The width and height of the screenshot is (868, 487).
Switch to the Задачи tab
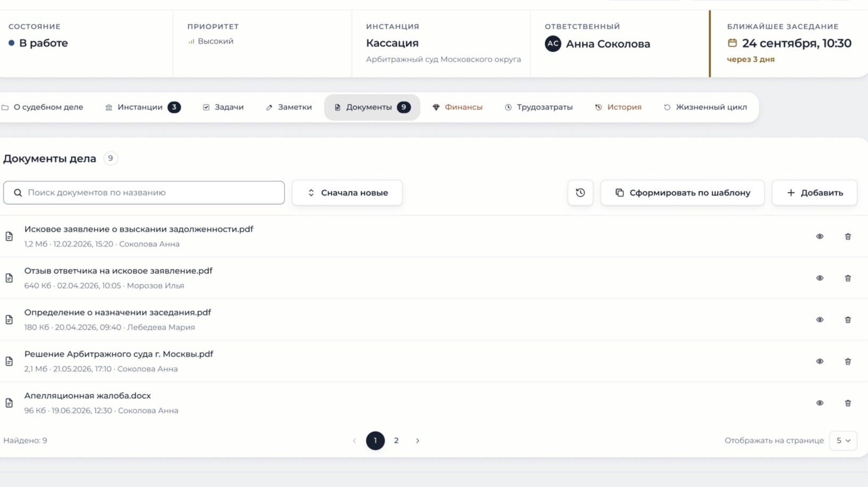[223, 107]
